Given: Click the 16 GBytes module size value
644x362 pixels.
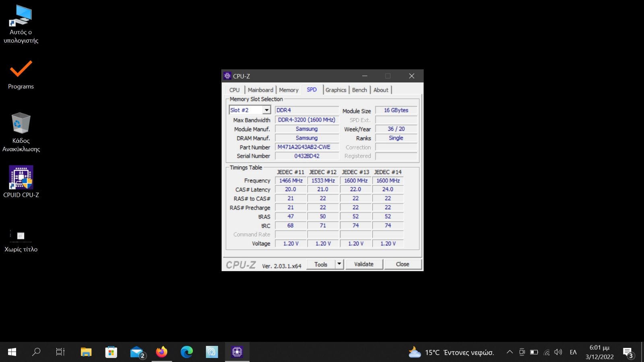Looking at the screenshot, I should pos(396,110).
